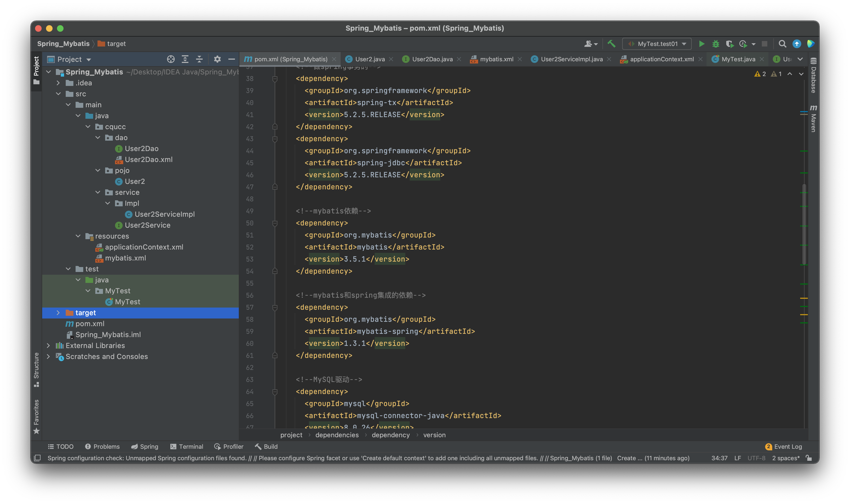This screenshot has height=504, width=850.
Task: Click the Debug bug icon
Action: pos(716,44)
